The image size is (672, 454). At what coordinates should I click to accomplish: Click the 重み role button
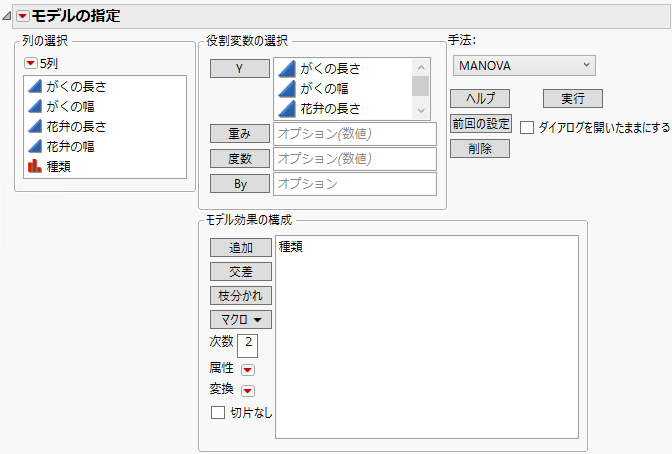240,134
